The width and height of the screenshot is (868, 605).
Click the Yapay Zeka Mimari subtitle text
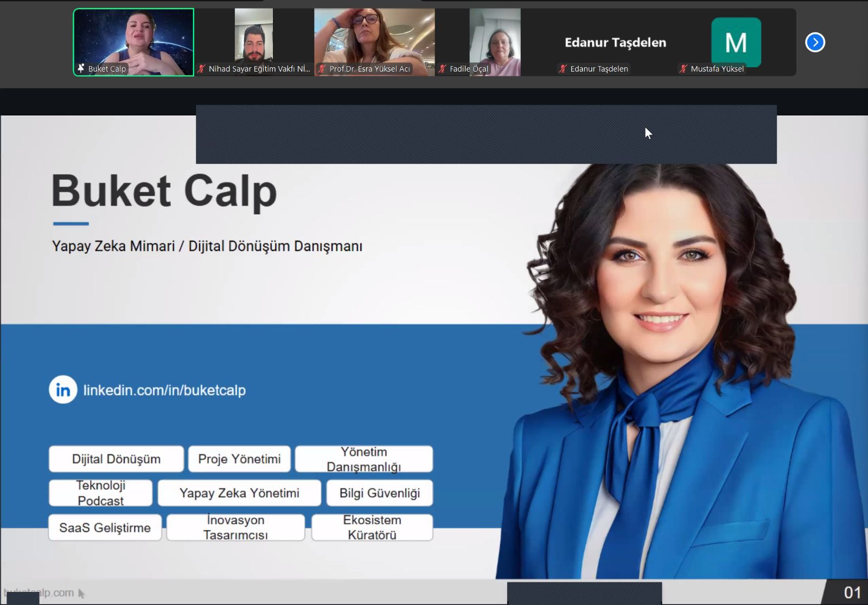(x=207, y=246)
